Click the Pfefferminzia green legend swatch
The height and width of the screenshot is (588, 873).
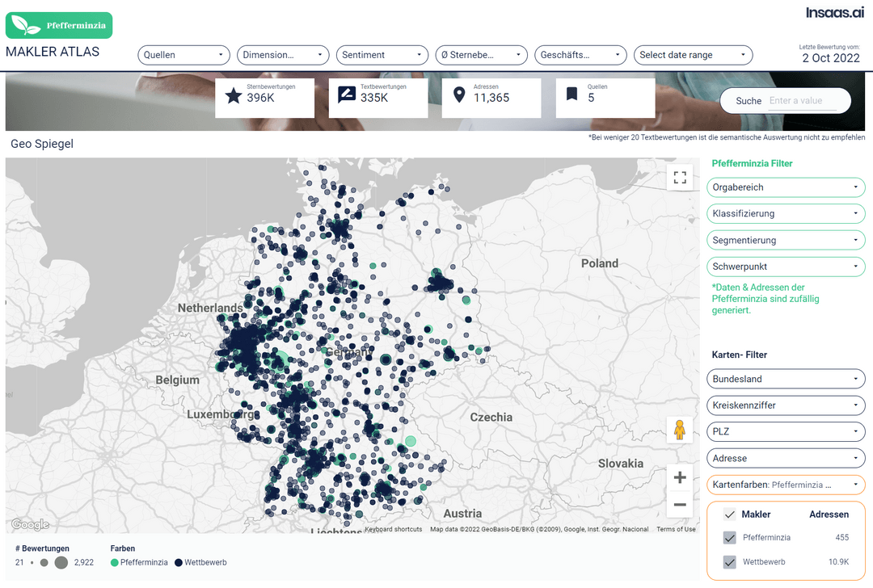coord(115,562)
